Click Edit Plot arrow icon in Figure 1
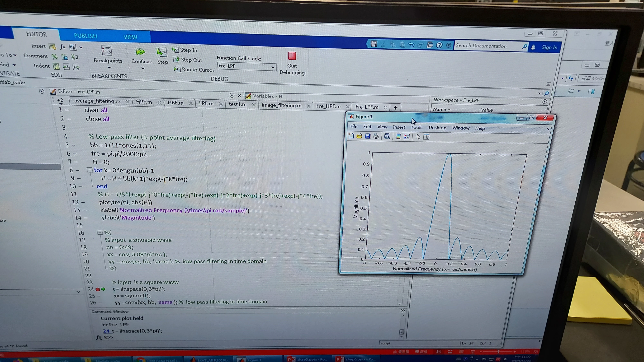 418,137
